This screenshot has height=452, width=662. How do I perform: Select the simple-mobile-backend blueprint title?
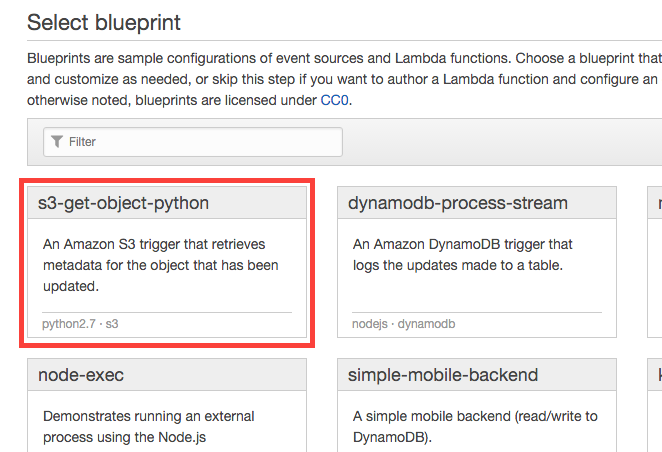tap(443, 375)
